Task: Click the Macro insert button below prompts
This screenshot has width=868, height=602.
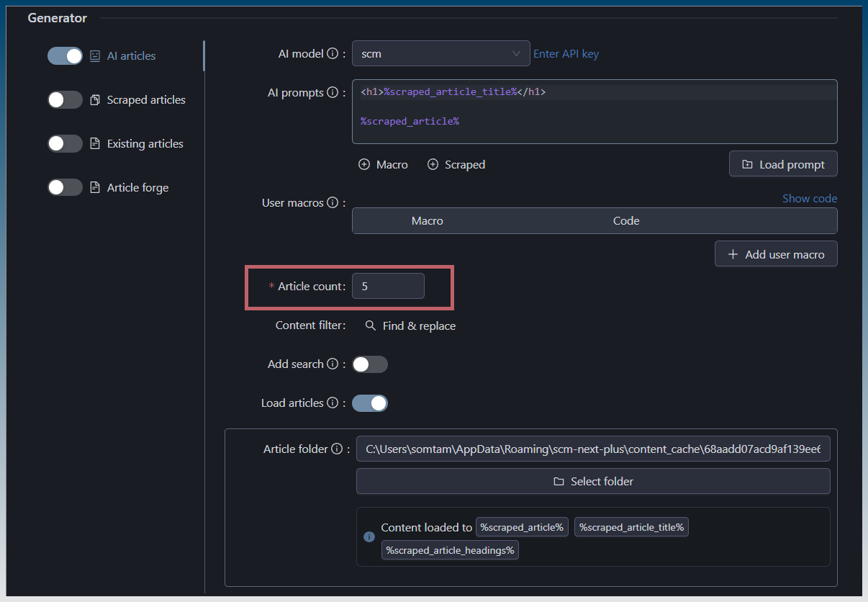Action: pyautogui.click(x=384, y=165)
